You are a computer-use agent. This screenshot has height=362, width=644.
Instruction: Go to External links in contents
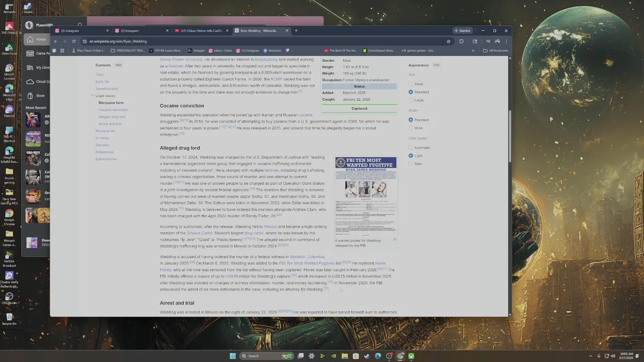click(106, 159)
